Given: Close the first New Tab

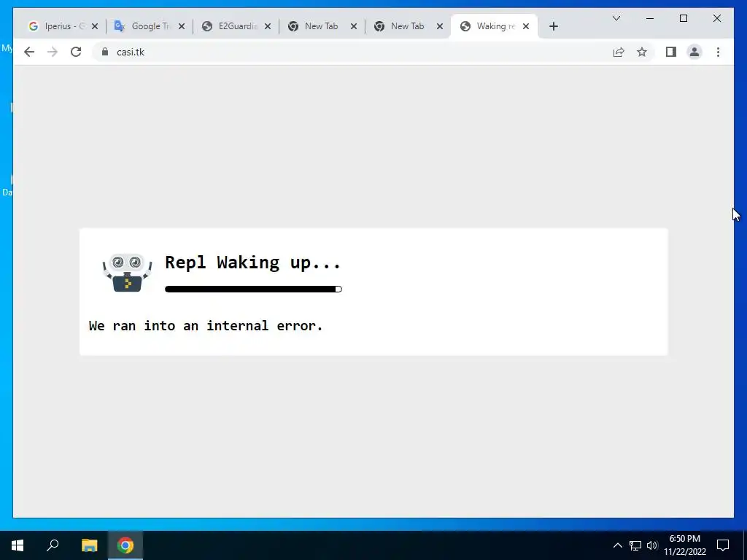Looking at the screenshot, I should (x=354, y=26).
